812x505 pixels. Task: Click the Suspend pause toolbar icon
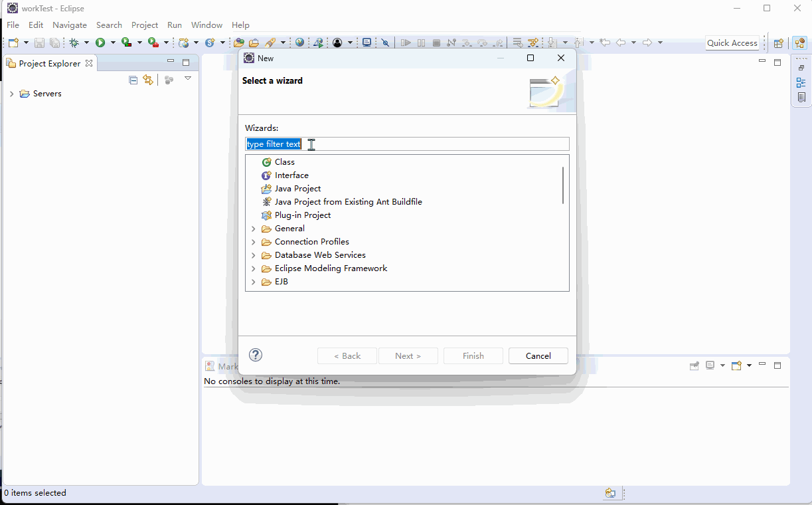tap(422, 43)
